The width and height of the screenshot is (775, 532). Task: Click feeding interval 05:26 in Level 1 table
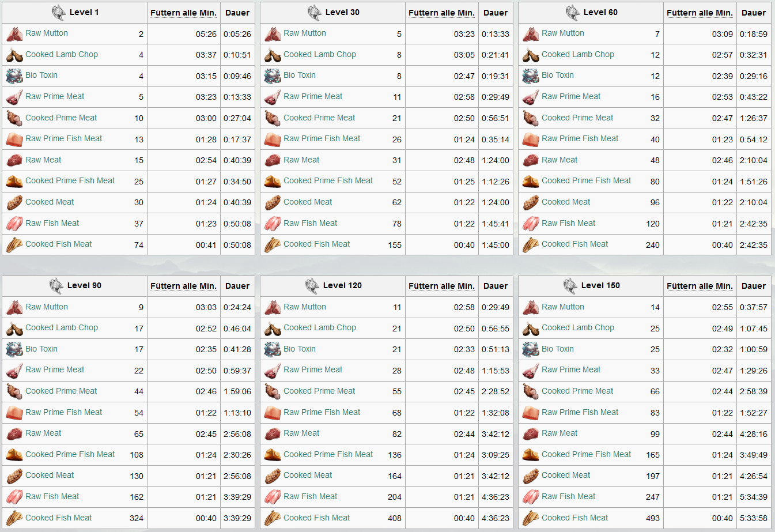(x=206, y=34)
